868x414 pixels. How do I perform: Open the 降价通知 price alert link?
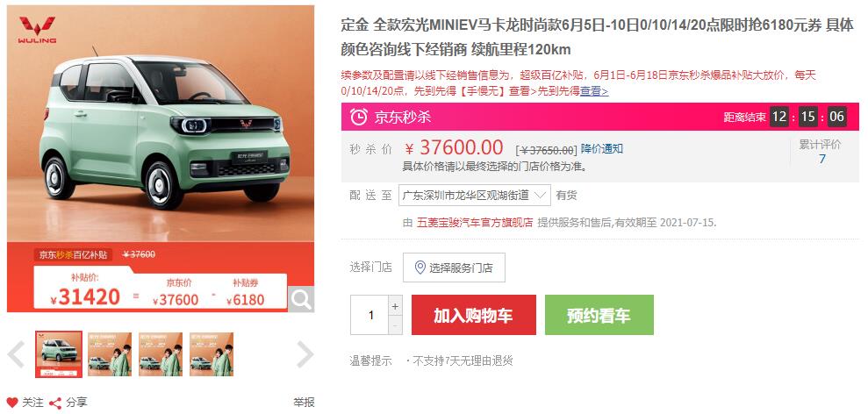[602, 148]
